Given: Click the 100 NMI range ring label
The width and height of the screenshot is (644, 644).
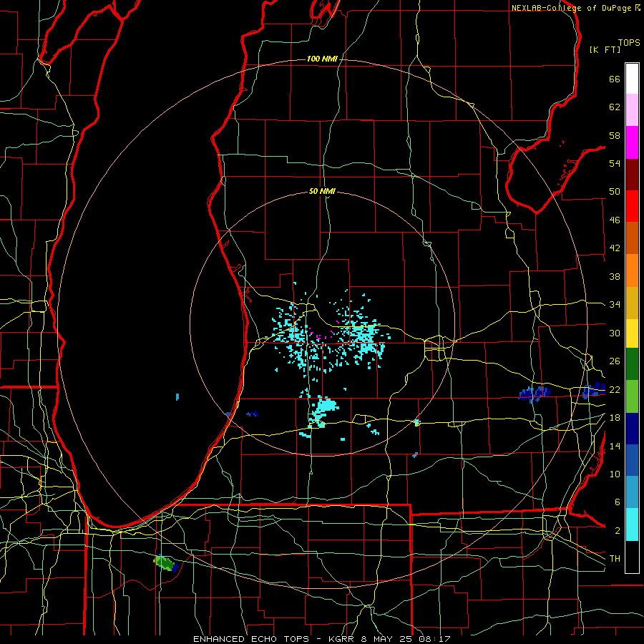Looking at the screenshot, I should [x=322, y=59].
